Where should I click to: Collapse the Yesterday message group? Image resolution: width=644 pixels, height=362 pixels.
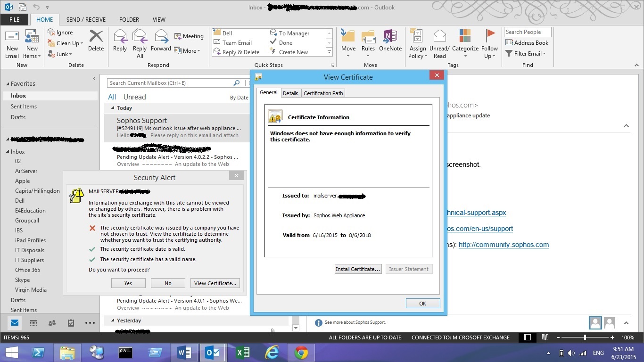tap(113, 321)
